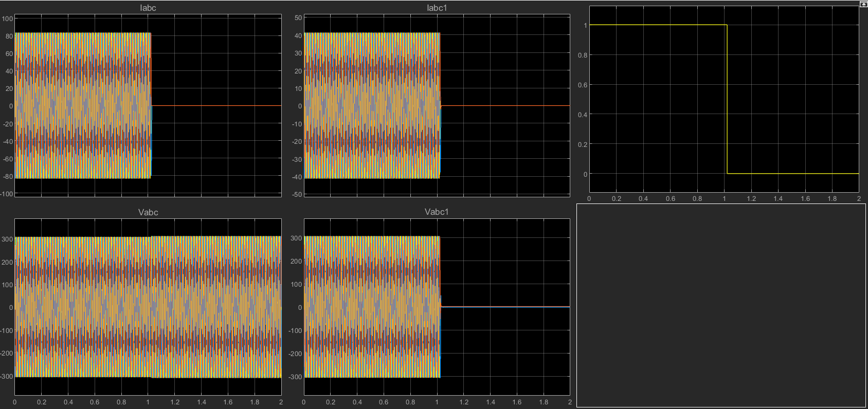Click the Vabc continuous voltage waveform
The image size is (868, 409).
pos(148,307)
